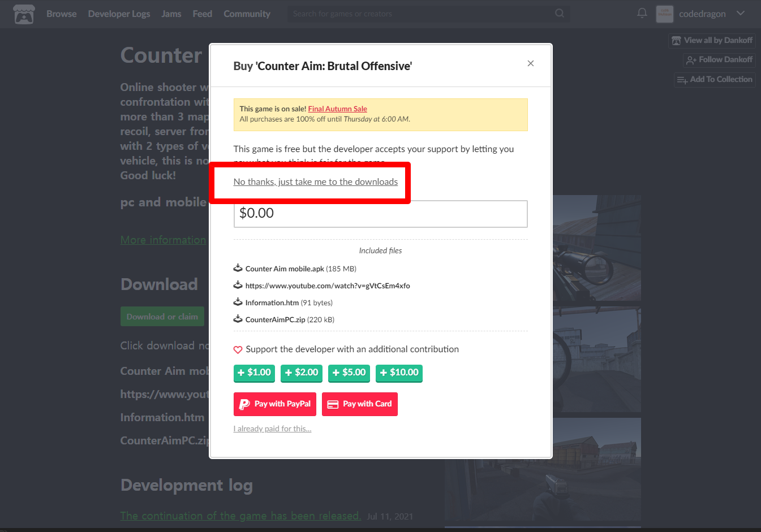Add $10.00 contribution
Screen dimensions: 761x532
[399, 373]
